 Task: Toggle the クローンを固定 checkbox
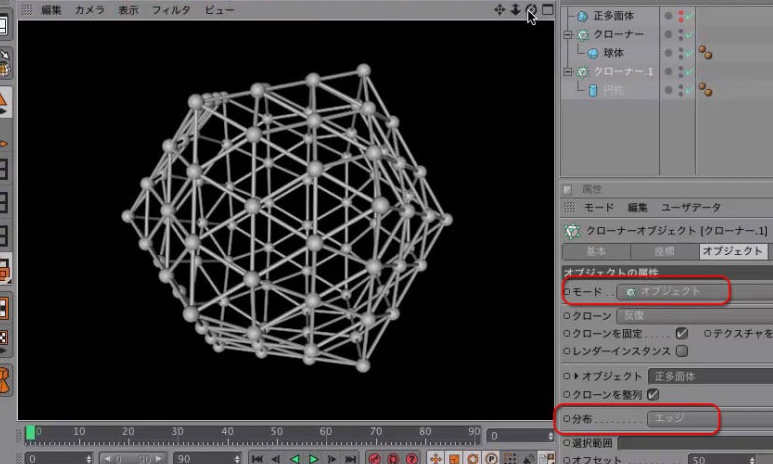682,333
